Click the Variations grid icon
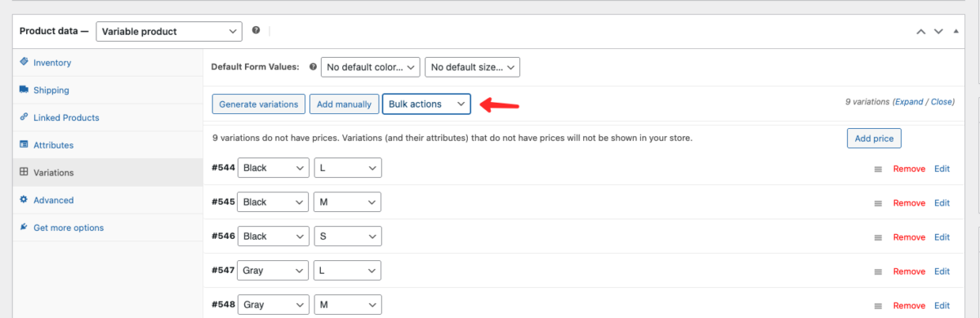The image size is (980, 318). coord(24,173)
